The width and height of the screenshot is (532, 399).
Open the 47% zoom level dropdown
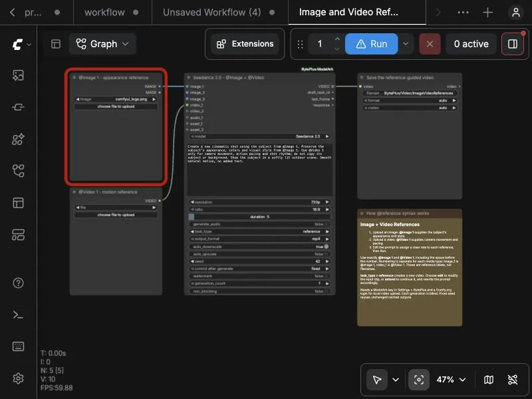tap(451, 379)
